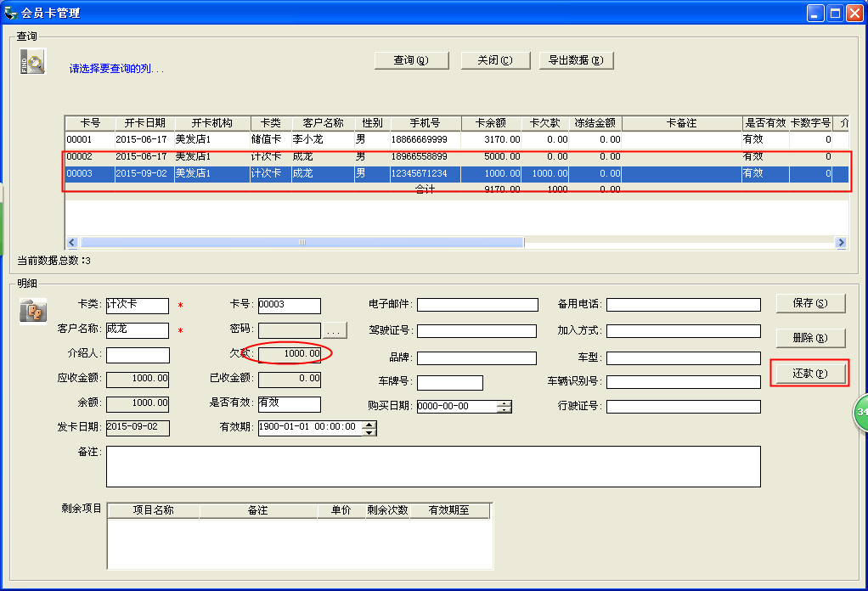Screen dimensions: 868x591
Task: Click the 关闭(C) button
Action: [495, 60]
